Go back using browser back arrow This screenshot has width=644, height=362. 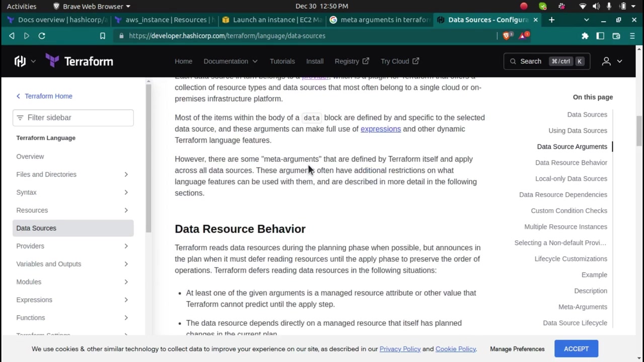pos(12,36)
